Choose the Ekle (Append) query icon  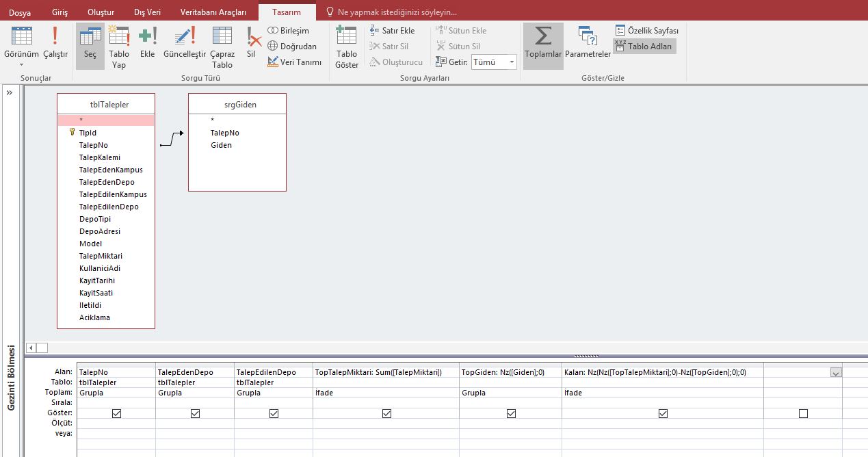coord(147,42)
